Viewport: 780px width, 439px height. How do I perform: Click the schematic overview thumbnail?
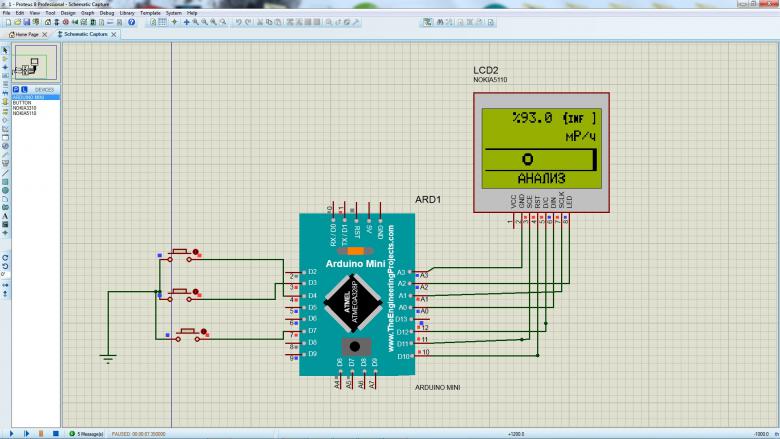point(35,62)
